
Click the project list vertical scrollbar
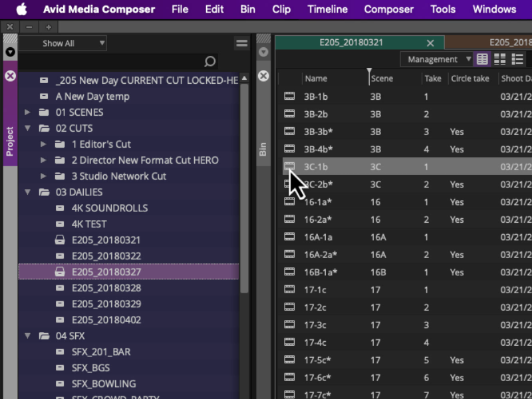[244, 188]
